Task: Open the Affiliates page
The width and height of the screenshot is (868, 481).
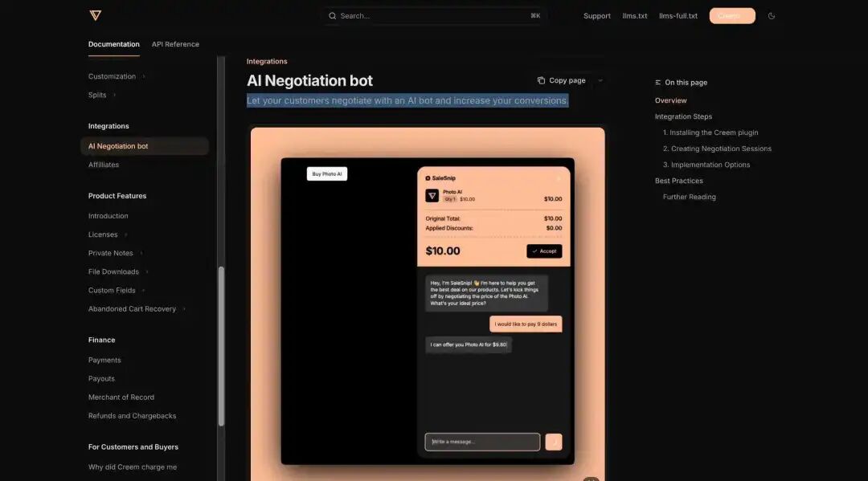Action: coord(104,165)
